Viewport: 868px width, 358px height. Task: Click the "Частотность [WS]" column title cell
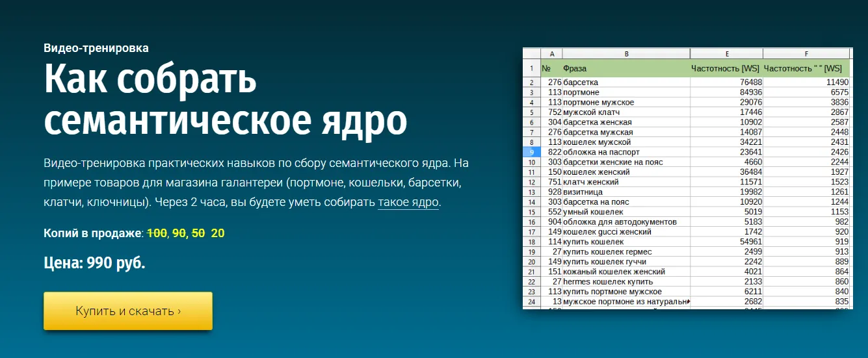(726, 68)
